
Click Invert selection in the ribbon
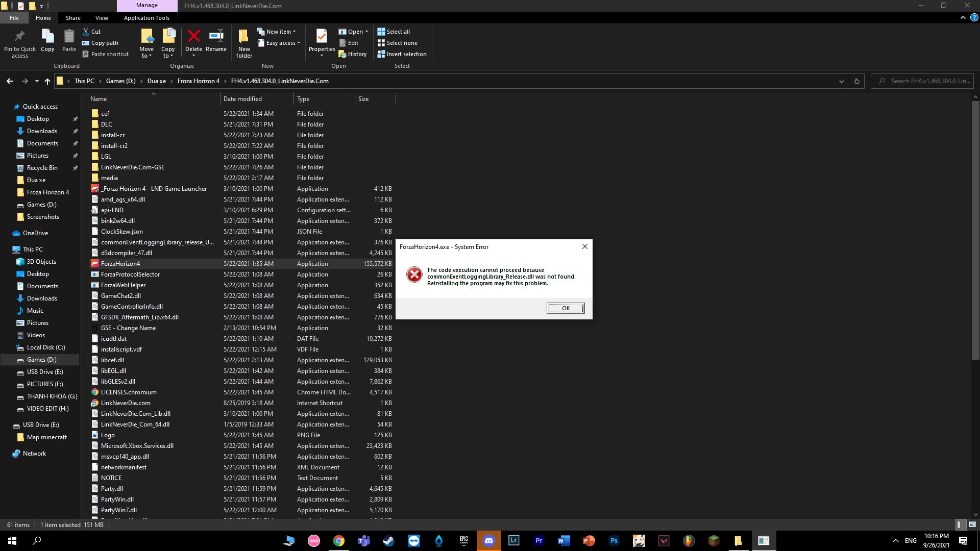[x=402, y=54]
